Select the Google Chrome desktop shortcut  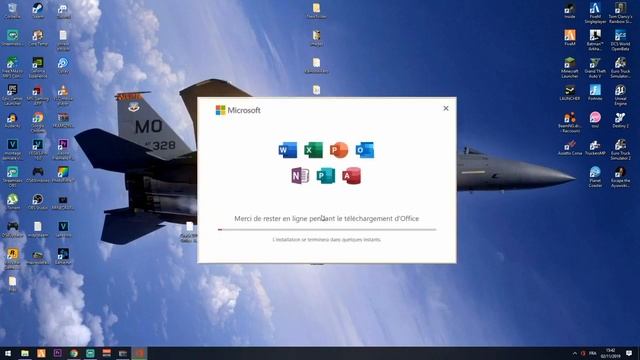38,122
